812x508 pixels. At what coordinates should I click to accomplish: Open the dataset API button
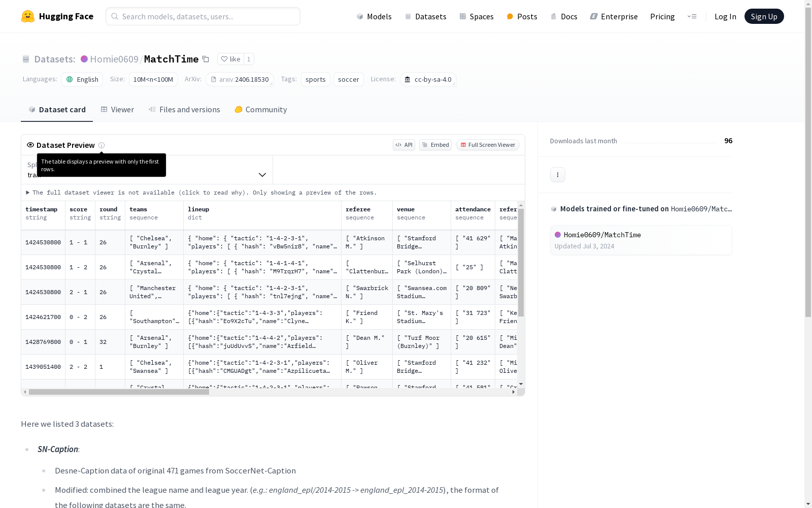click(404, 145)
